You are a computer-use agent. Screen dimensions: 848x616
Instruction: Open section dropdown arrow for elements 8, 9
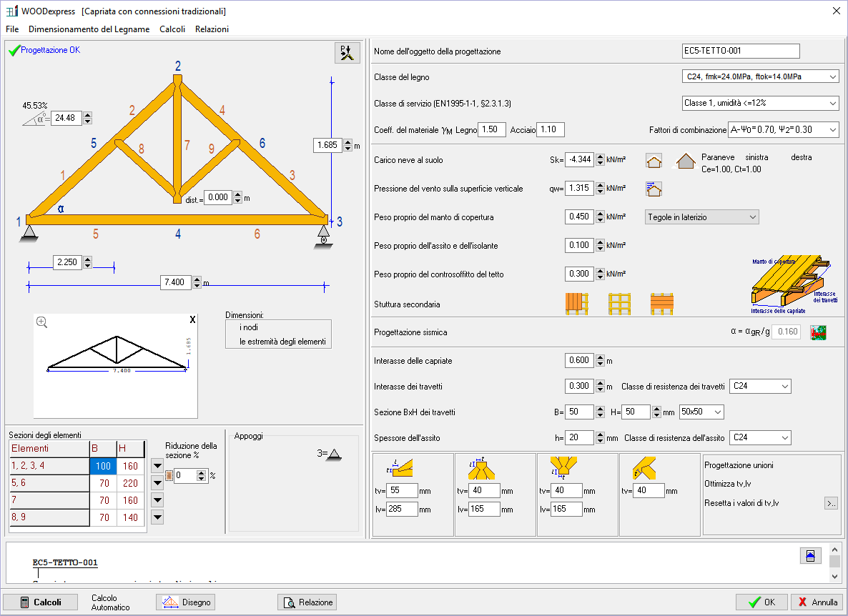[x=157, y=517]
